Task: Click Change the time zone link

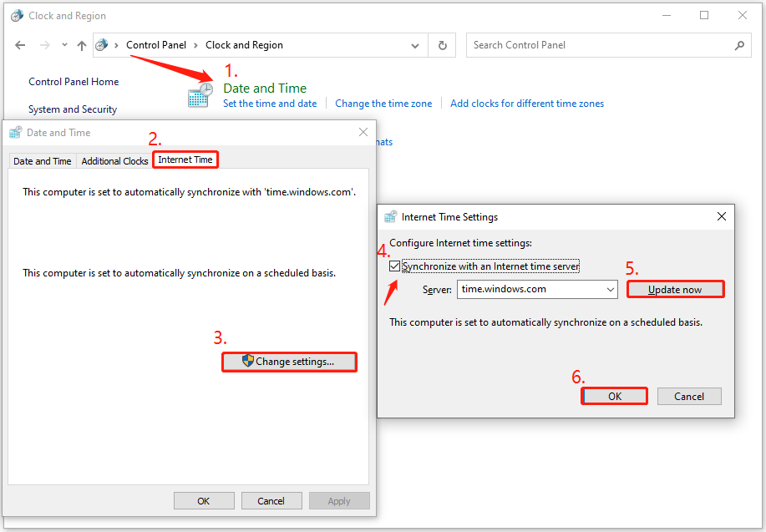Action: click(x=383, y=104)
